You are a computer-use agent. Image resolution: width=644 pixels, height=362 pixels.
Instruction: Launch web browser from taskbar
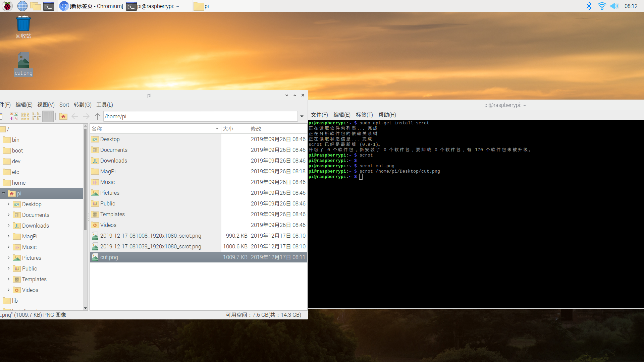[x=22, y=6]
